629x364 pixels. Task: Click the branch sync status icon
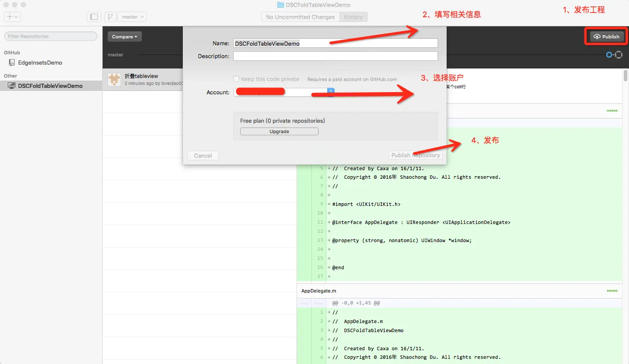(614, 55)
